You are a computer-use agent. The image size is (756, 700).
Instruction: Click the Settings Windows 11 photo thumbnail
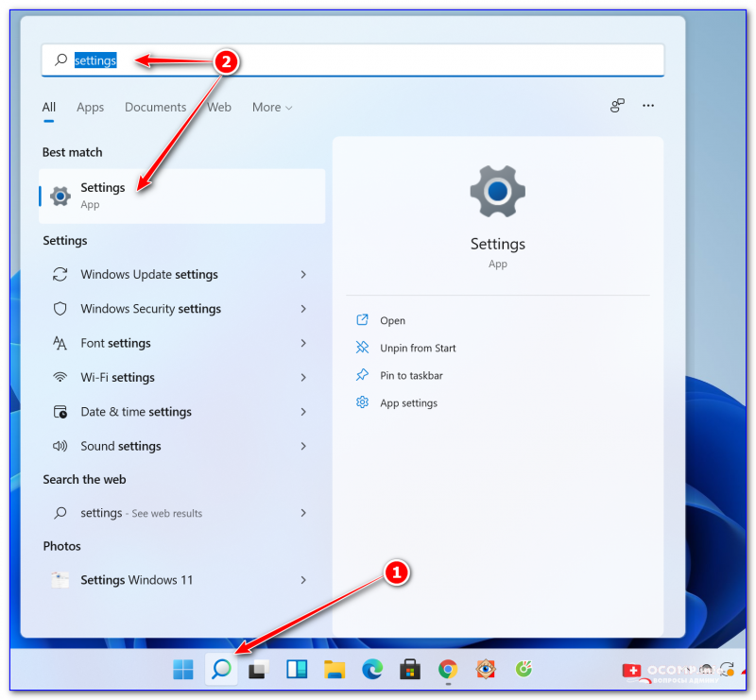[60, 579]
